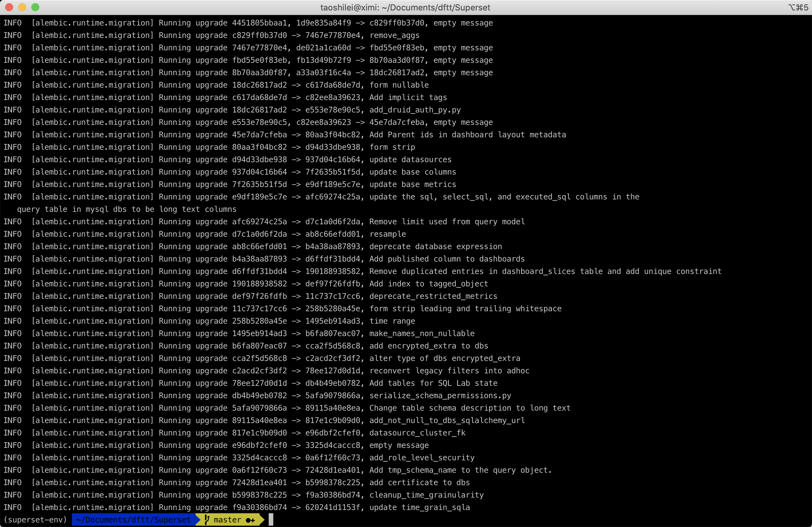
Task: Click the red close window button
Action: pyautogui.click(x=9, y=7)
